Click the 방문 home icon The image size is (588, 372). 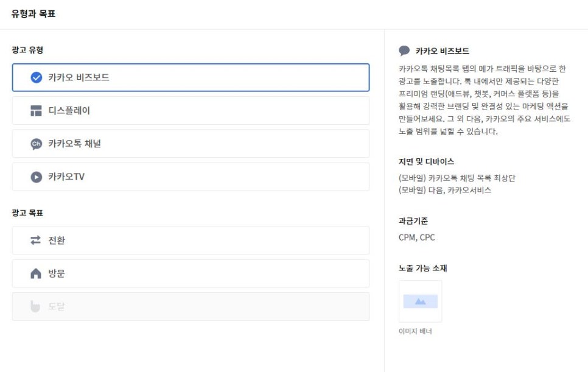[36, 273]
